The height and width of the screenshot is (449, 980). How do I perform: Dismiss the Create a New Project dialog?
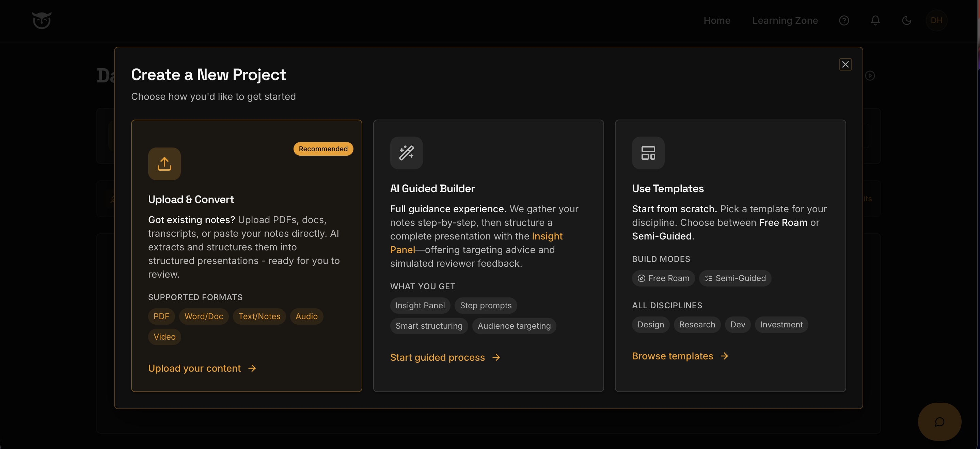tap(845, 64)
